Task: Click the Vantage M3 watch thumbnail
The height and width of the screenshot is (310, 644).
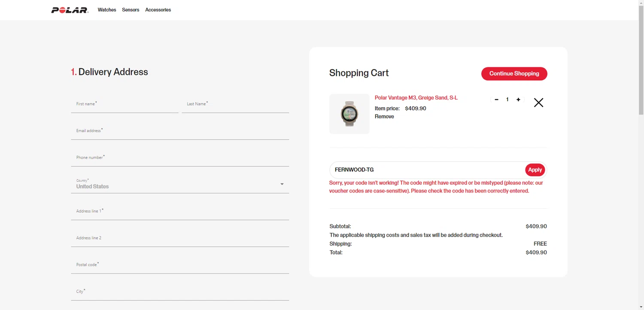Action: pos(349,114)
